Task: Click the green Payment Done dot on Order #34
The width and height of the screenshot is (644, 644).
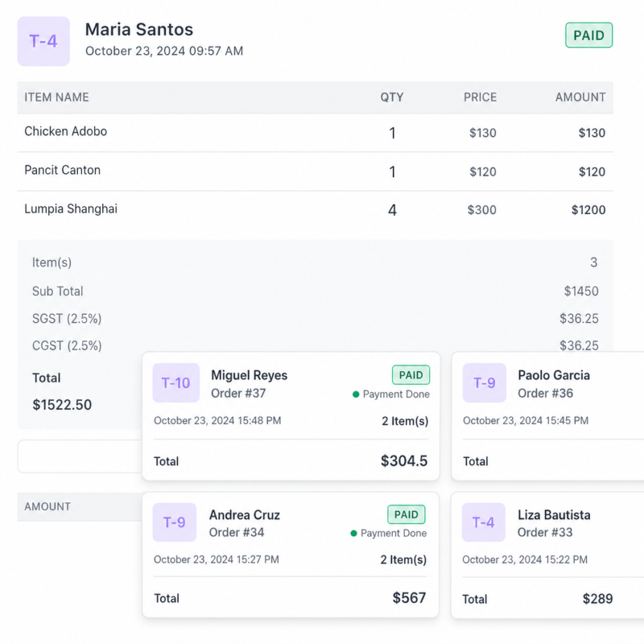Action: pos(353,533)
